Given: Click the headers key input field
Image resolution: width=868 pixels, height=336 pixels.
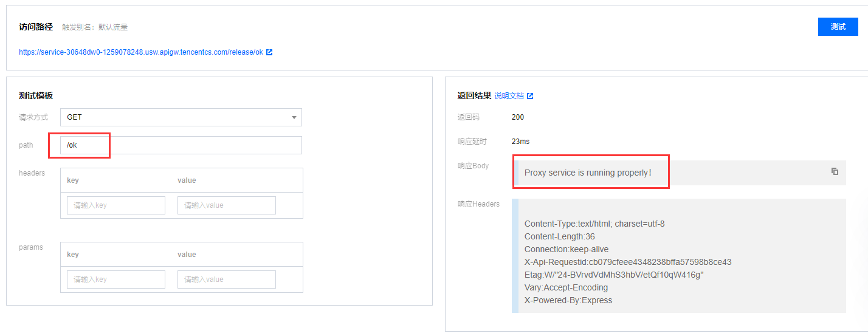Looking at the screenshot, I should [x=116, y=205].
